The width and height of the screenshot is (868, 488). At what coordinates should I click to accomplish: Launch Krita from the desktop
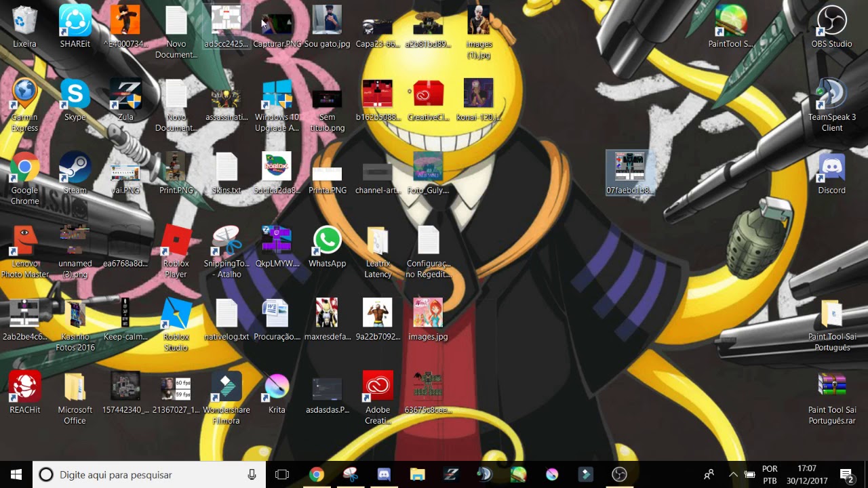click(277, 393)
